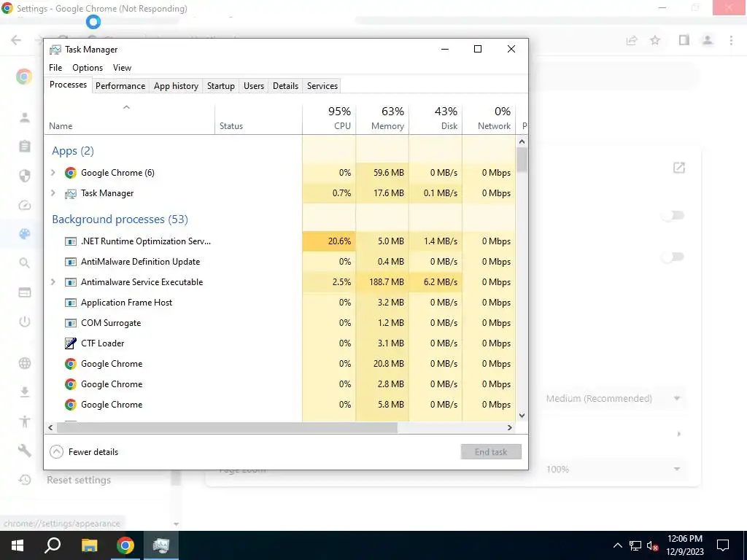
Task: Click Chrome's share page icon
Action: pos(632,41)
